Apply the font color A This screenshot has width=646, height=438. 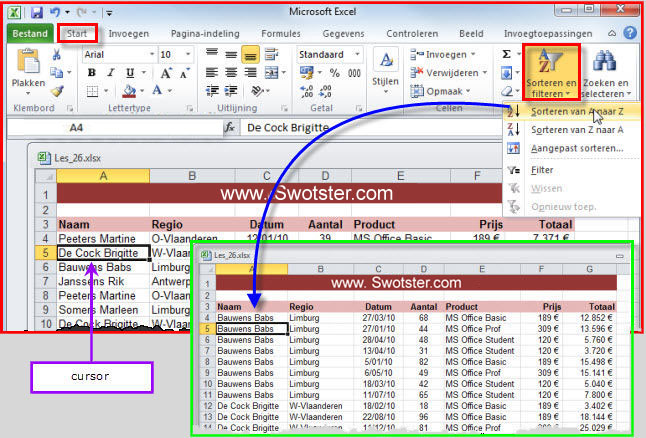point(157,90)
